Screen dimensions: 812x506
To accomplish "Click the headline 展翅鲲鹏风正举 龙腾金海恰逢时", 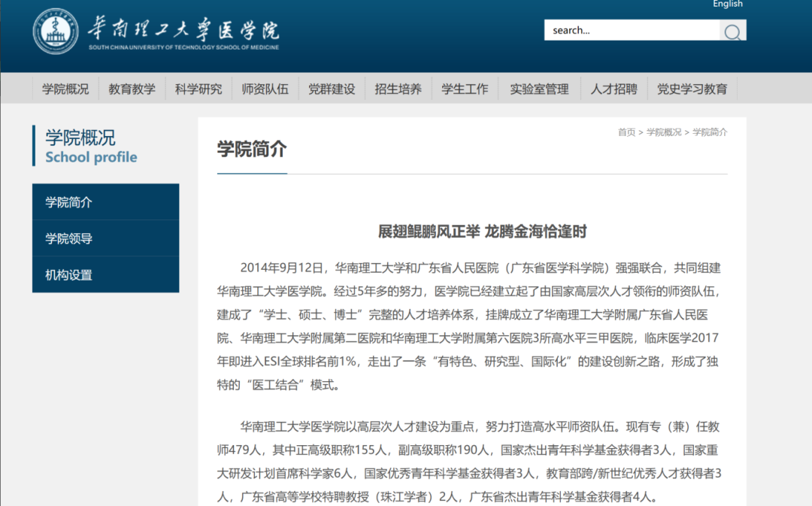I will (483, 232).
